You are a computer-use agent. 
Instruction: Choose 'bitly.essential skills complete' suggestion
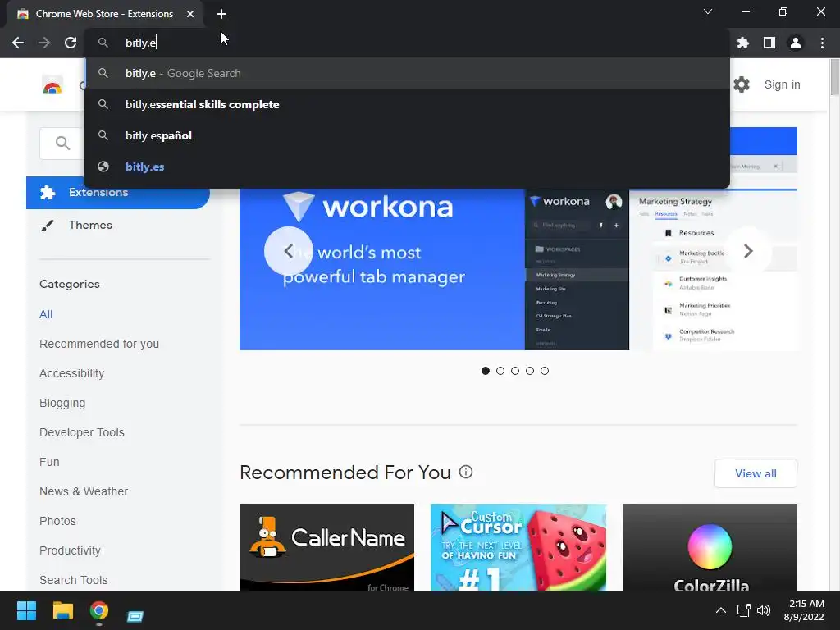407,104
